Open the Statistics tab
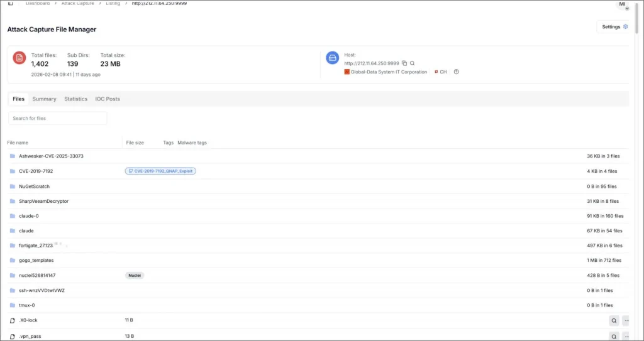Viewport: 644px width, 341px height. click(75, 99)
